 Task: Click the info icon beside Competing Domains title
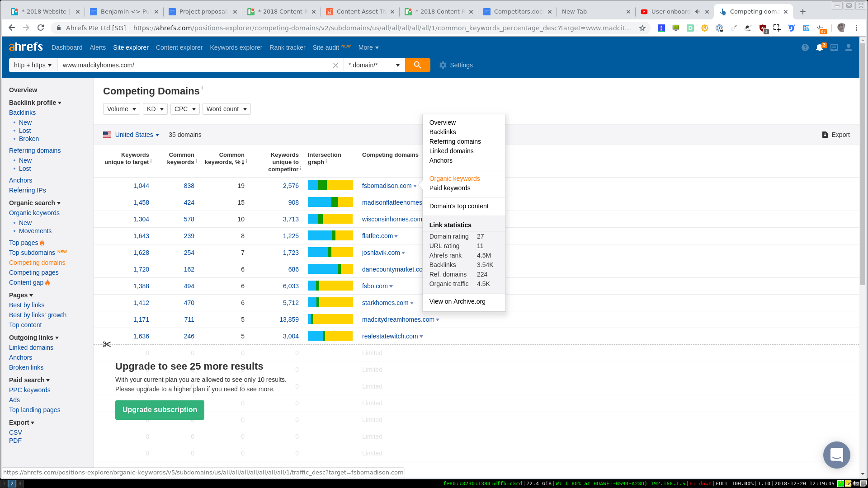pos(202,88)
